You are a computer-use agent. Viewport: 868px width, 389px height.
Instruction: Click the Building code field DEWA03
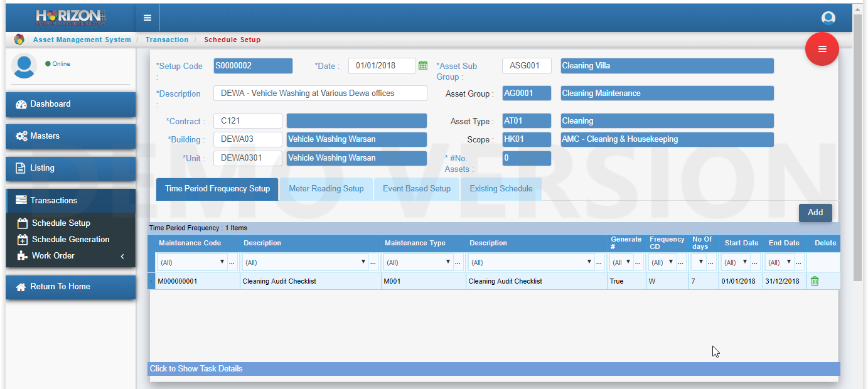(248, 139)
